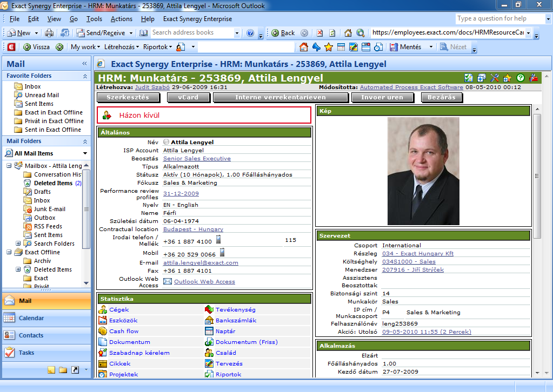Open the New item dropdown arrow
Screen dimensions: 553x392
[x=36, y=33]
